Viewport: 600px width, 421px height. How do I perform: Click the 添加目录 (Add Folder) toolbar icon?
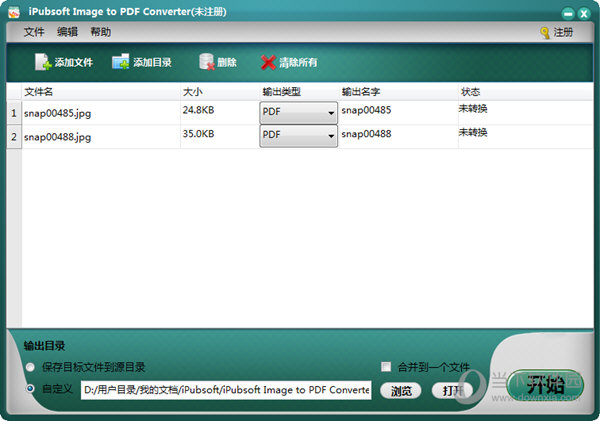121,62
